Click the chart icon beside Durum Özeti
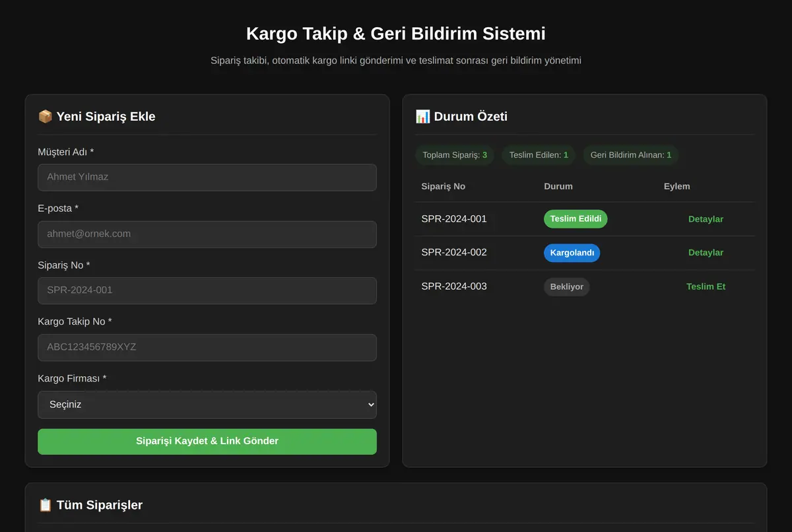Screen dimensions: 792x532 [422, 117]
